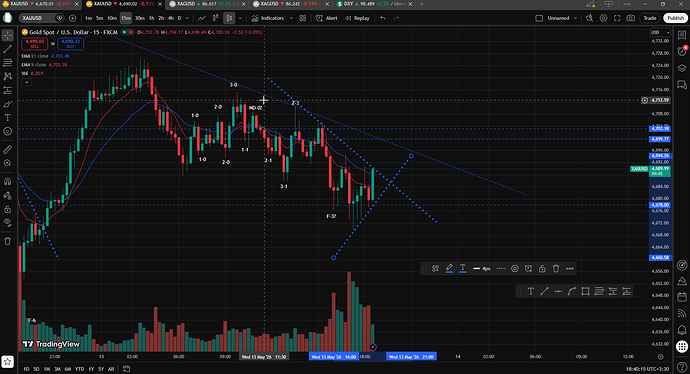Toggle stay in drawing mode
This screenshot has height=374, width=690.
(7, 195)
